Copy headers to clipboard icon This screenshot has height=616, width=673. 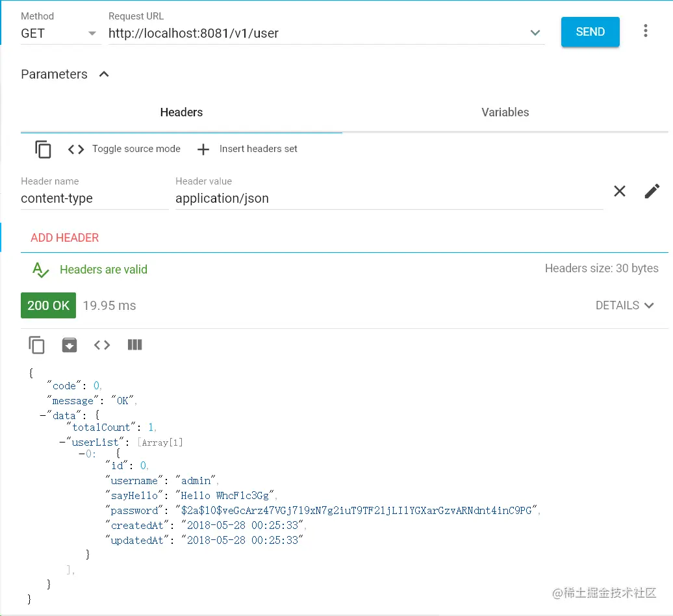42,149
